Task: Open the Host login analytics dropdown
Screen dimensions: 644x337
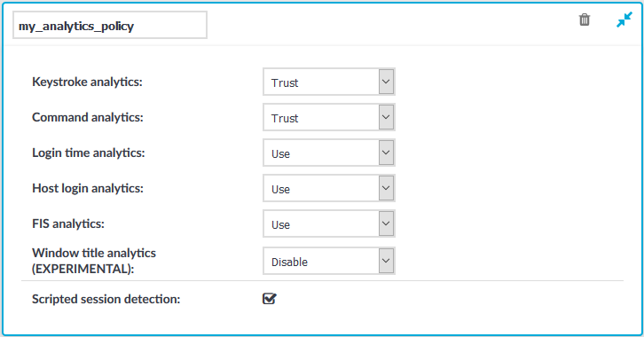Action: [328, 188]
